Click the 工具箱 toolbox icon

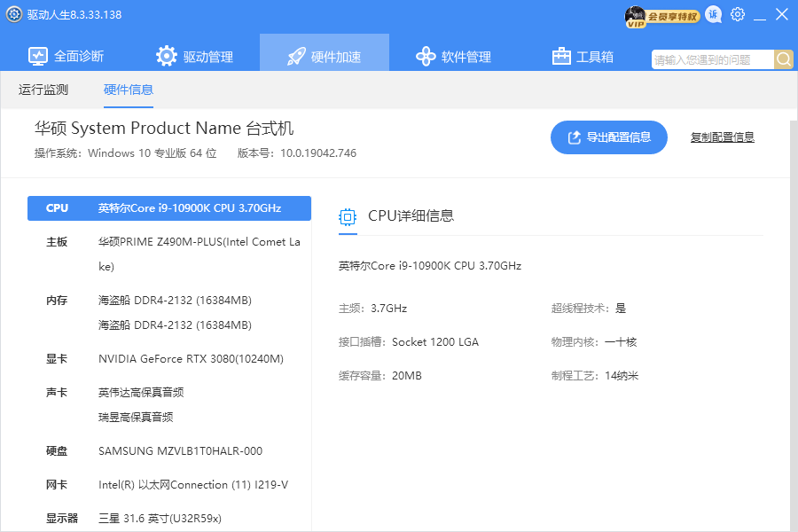(561, 56)
